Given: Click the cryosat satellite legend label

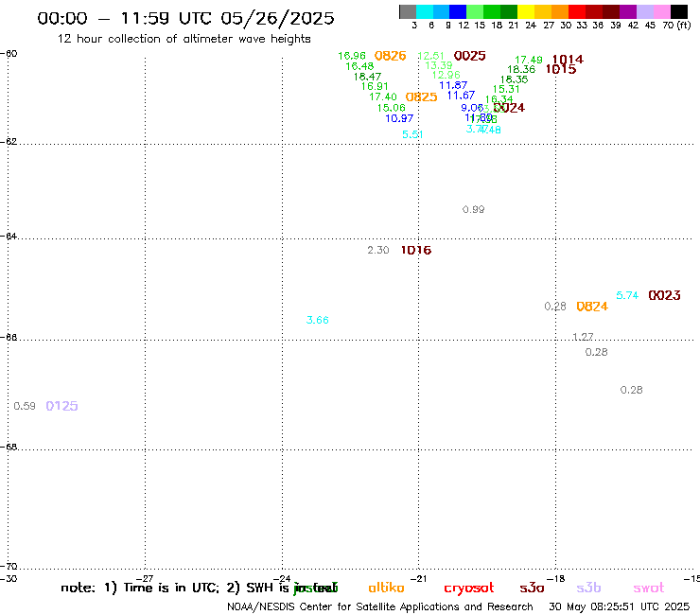Looking at the screenshot, I should [x=469, y=589].
